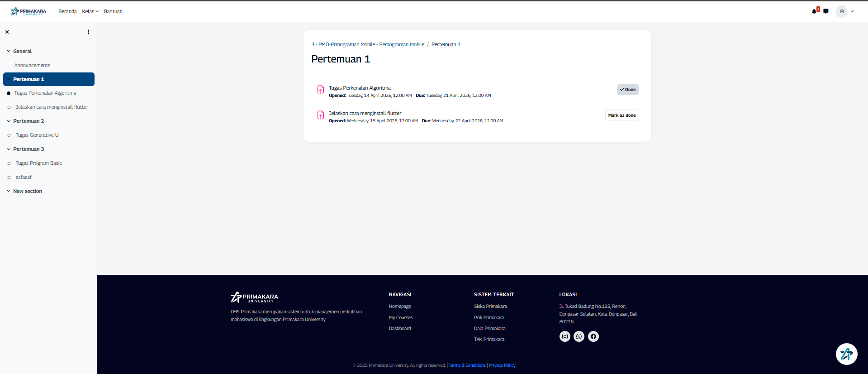Open Announcements in sidebar

(32, 65)
